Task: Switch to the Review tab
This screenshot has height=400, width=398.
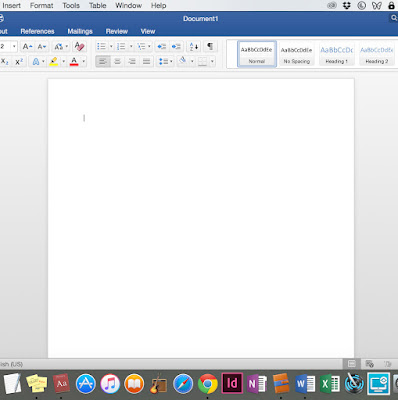Action: click(117, 31)
